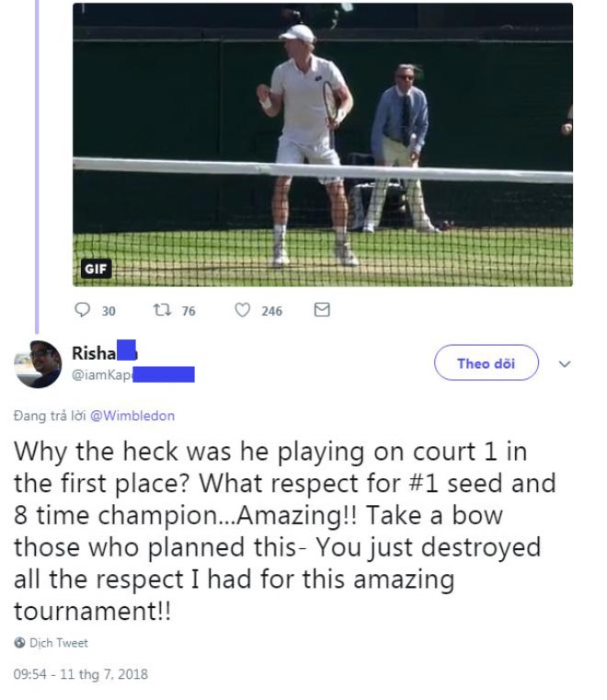Click the 30 replies count
The width and height of the screenshot is (607, 700).
coord(109,312)
